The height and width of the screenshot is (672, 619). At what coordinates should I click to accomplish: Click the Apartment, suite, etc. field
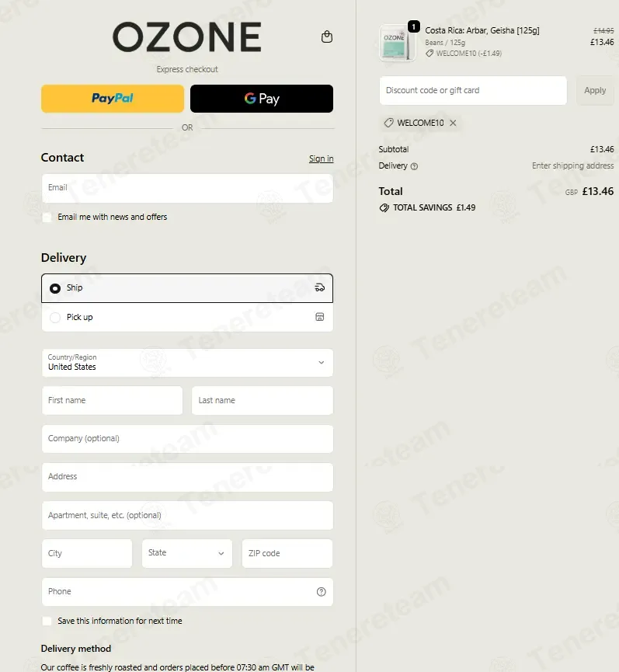187,515
